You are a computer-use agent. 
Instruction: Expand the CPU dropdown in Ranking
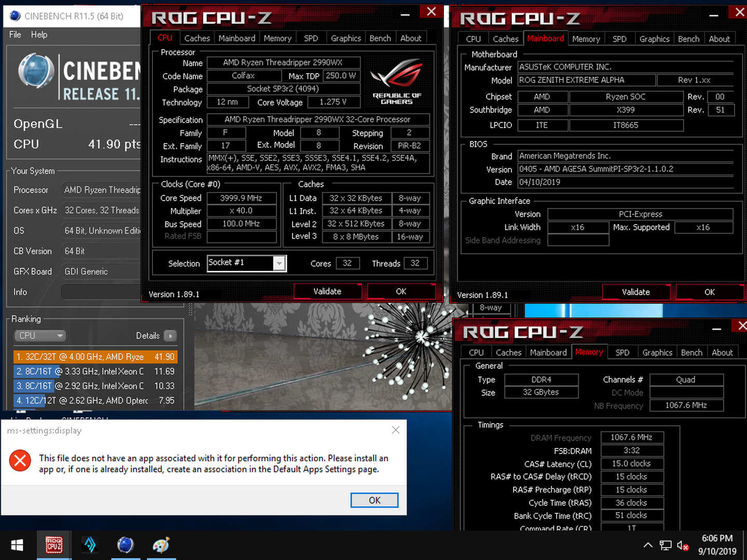[x=40, y=335]
